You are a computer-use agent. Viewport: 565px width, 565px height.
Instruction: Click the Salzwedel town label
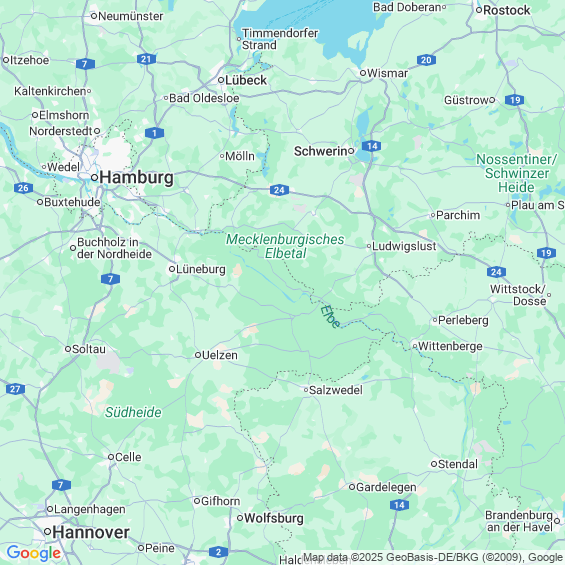pyautogui.click(x=336, y=390)
